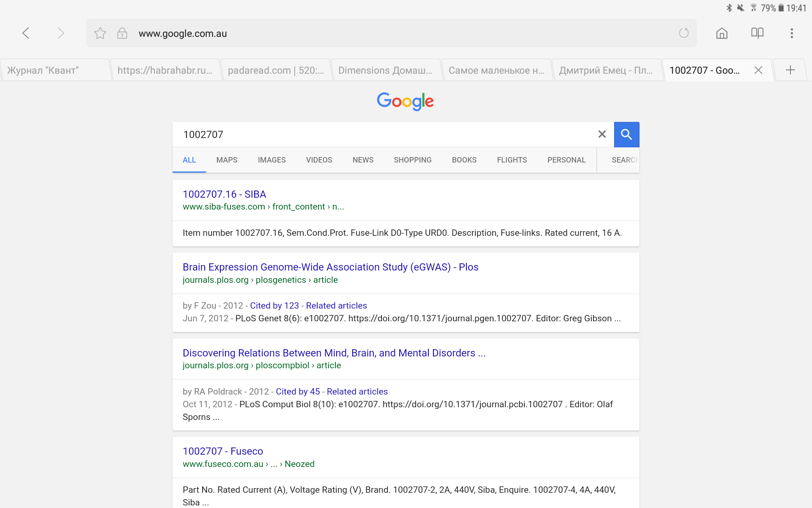Click the forward navigation arrow
Image resolution: width=812 pixels, height=508 pixels.
(x=61, y=33)
